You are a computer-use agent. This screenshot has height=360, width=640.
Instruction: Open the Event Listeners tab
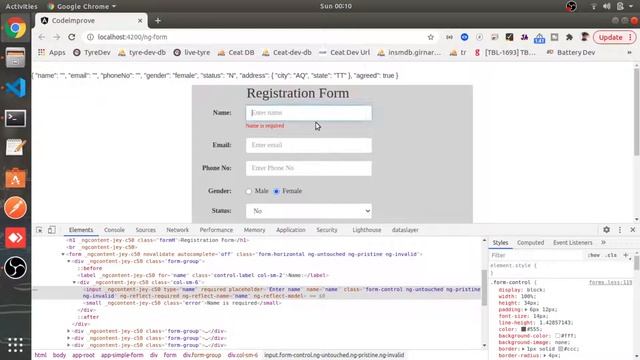point(573,242)
